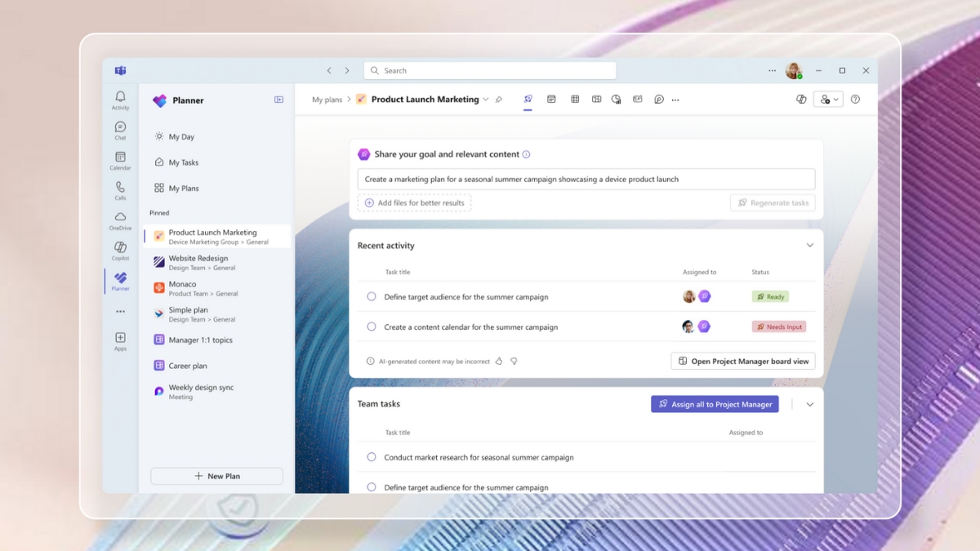This screenshot has height=551, width=980.
Task: Pin the Product Launch Marketing plan
Action: click(x=499, y=100)
